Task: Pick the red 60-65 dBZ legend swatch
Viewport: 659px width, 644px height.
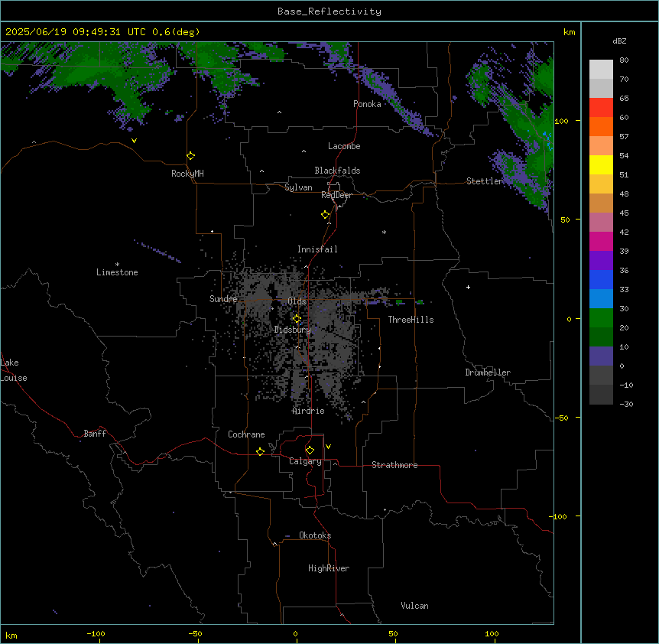Action: tap(601, 108)
